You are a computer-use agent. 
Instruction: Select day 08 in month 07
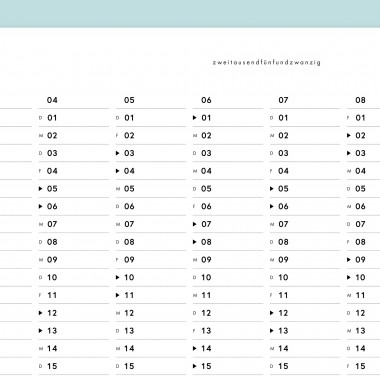point(283,242)
